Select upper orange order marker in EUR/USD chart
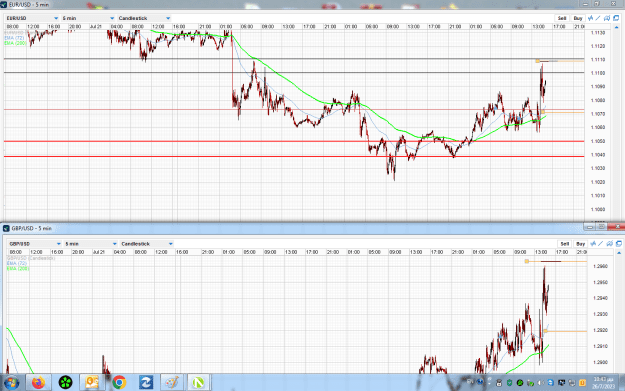The image size is (625, 391). point(538,61)
